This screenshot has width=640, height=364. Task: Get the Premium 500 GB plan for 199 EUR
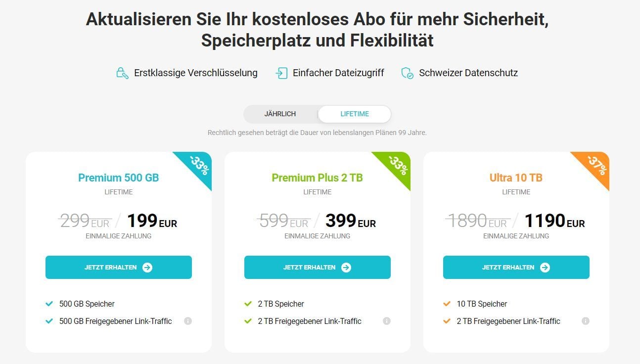[119, 267]
